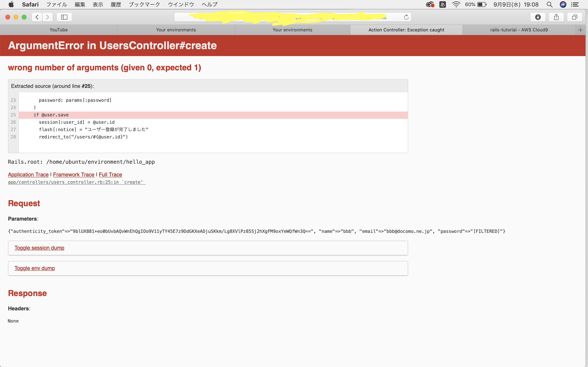
Task: Click the Full Trace link
Action: 110,175
